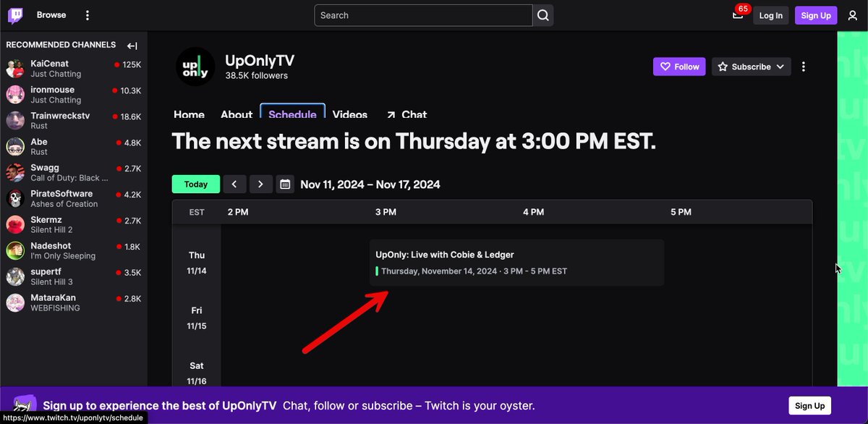The height and width of the screenshot is (424, 868).
Task: Click 'WEBFISHING' under MataraKan
Action: 55,308
